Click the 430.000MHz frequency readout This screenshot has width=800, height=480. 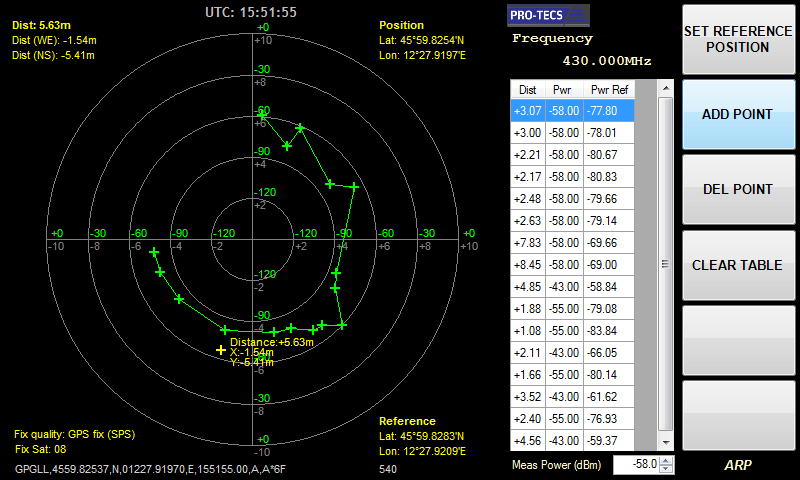tap(606, 61)
